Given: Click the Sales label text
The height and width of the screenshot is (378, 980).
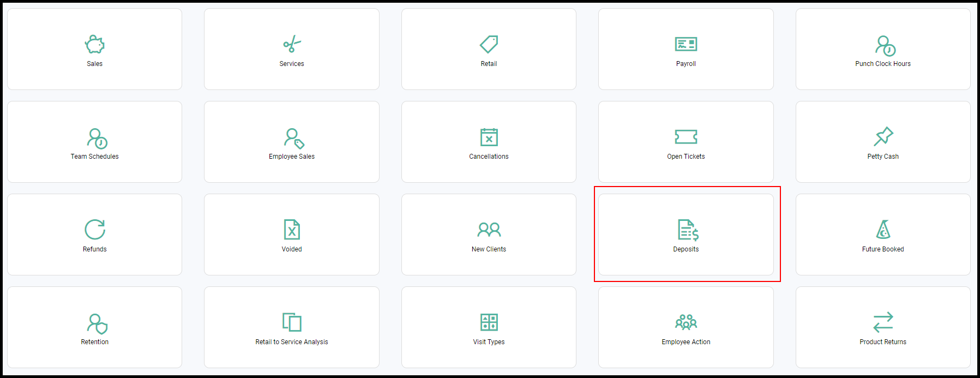Looking at the screenshot, I should (94, 64).
